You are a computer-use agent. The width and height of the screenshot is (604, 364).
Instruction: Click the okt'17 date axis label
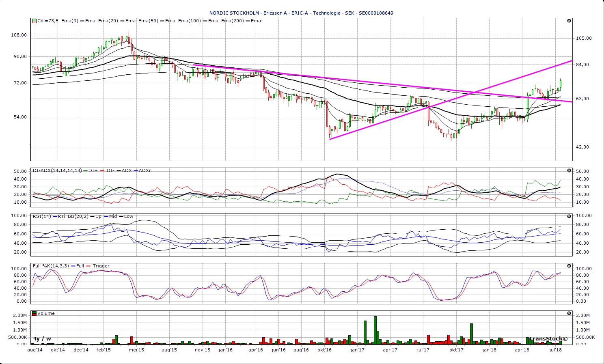click(x=456, y=349)
